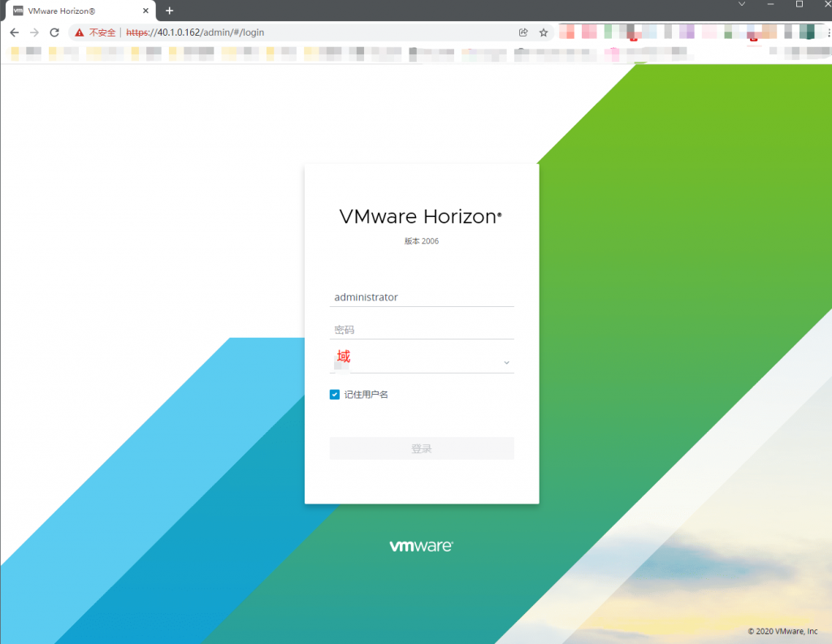This screenshot has width=832, height=644.
Task: Click the VMware Horizon title text
Action: [x=420, y=217]
